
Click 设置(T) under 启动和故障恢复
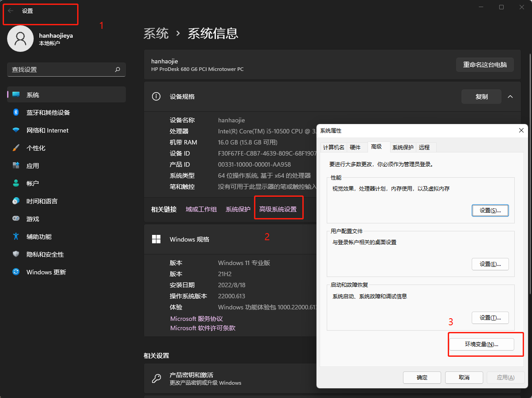click(490, 318)
